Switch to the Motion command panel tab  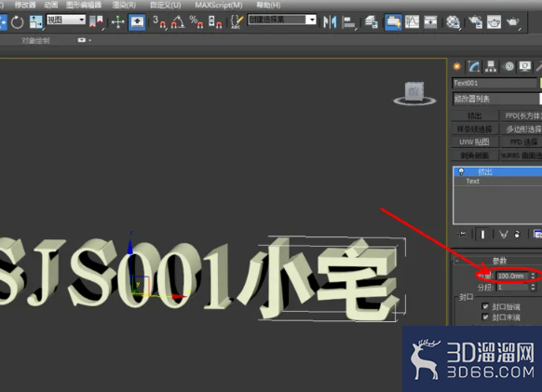click(509, 66)
